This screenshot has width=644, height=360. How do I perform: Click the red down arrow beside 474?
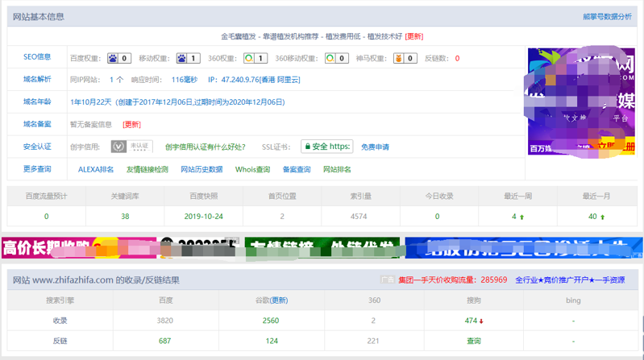click(481, 321)
